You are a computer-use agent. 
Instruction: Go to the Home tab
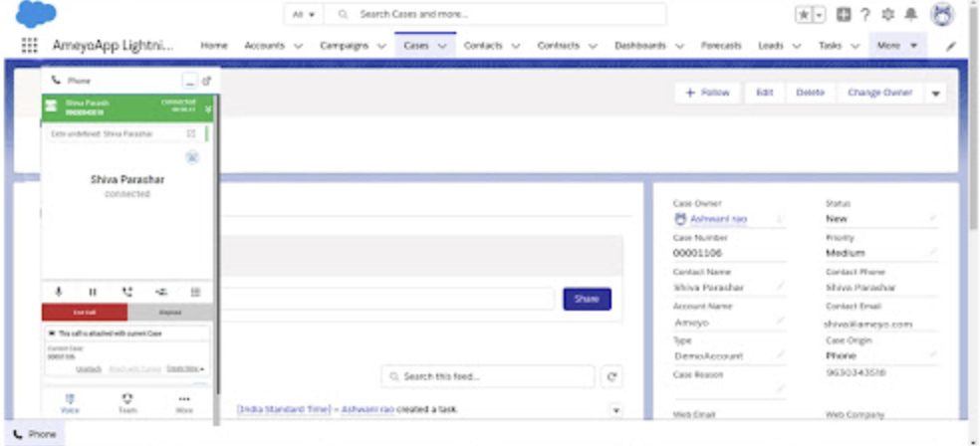(214, 46)
